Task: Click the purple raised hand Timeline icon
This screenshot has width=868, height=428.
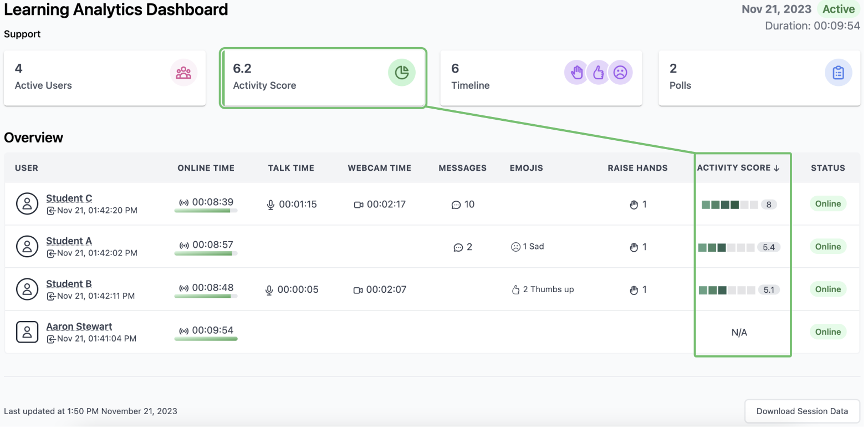Action: tap(577, 73)
